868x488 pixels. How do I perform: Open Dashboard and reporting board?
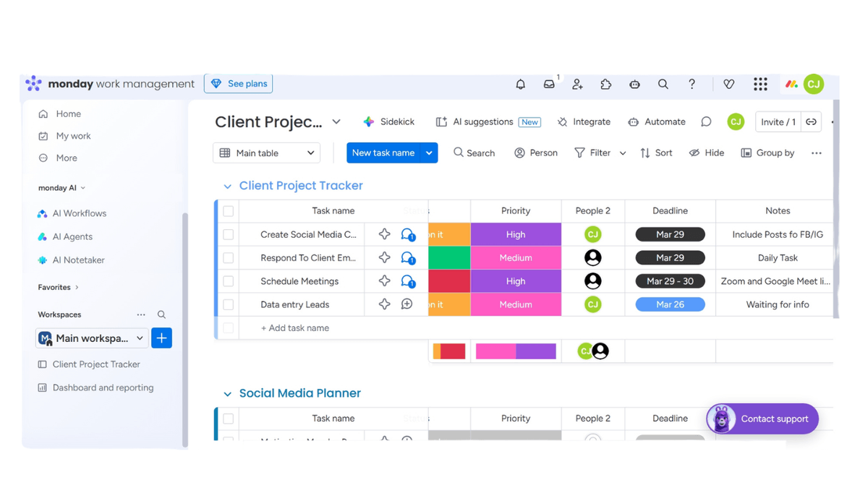click(95, 388)
